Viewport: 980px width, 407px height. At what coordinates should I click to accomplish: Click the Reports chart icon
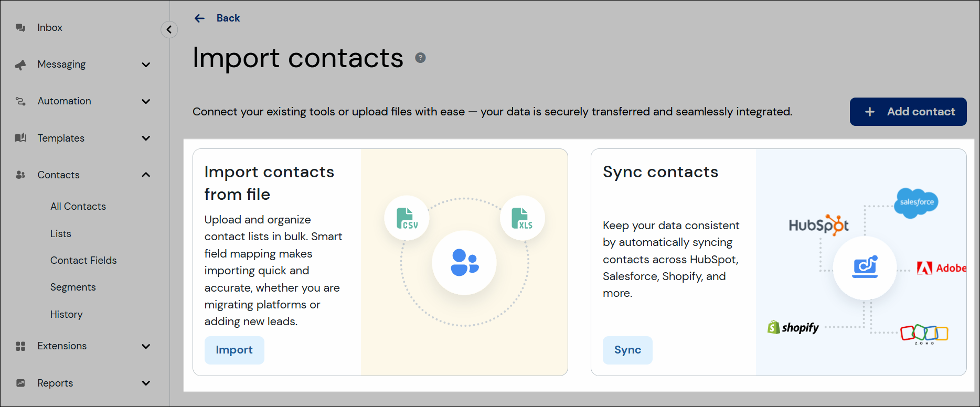click(20, 383)
